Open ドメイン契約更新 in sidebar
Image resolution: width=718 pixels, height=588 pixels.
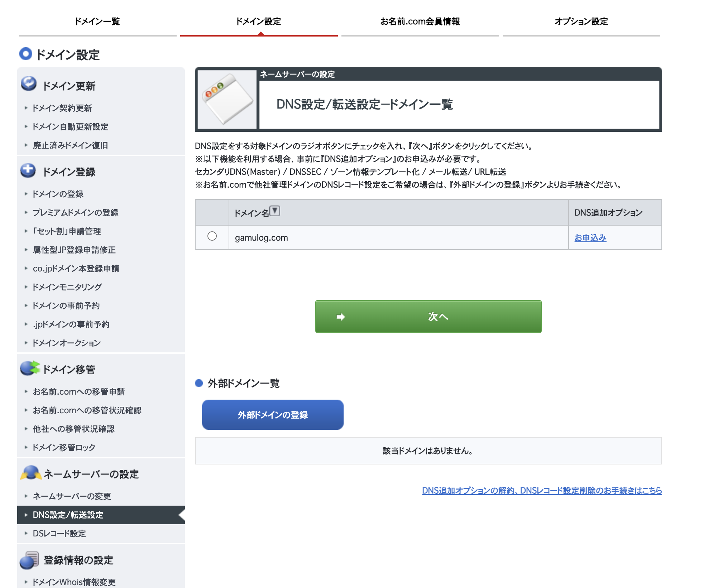(x=62, y=108)
